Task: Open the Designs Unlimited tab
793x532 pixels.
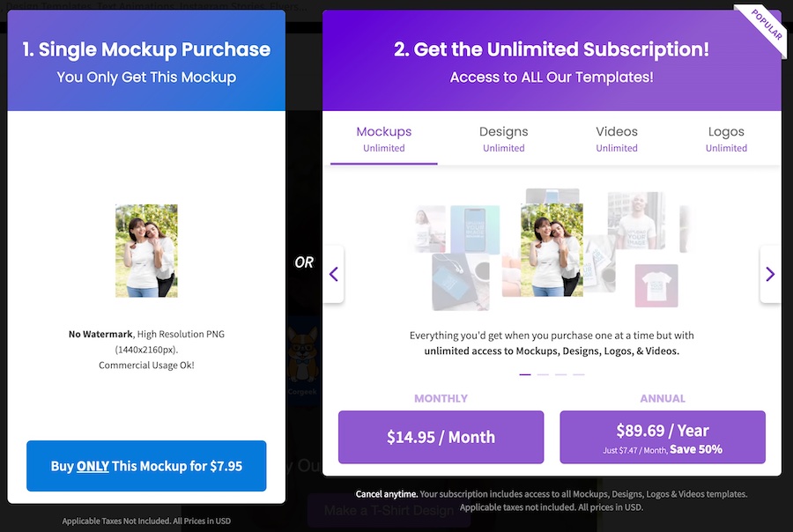Action: pyautogui.click(x=503, y=138)
